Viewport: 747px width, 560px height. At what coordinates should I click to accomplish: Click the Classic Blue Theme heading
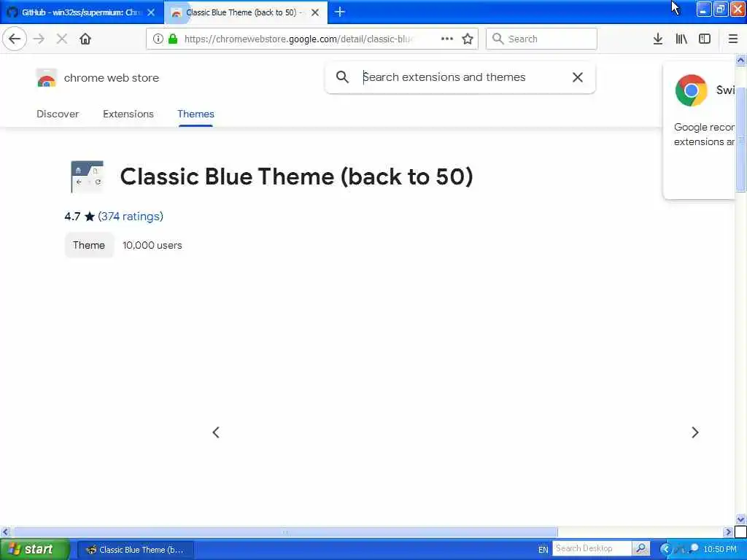[x=296, y=176]
